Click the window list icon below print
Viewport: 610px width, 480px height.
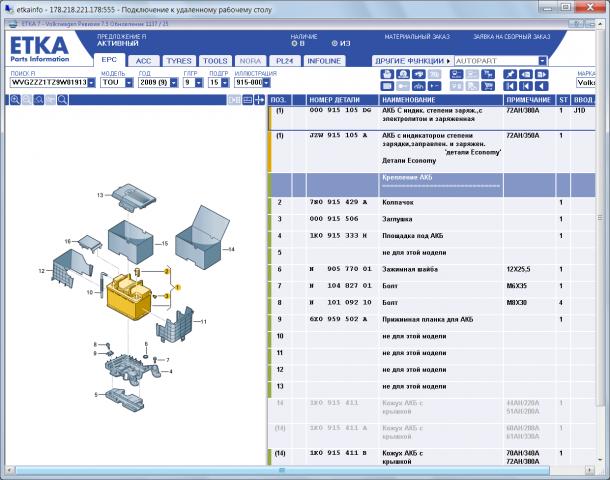point(387,86)
